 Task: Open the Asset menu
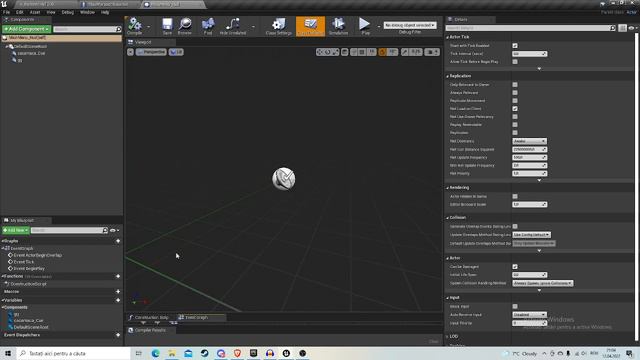pos(35,12)
